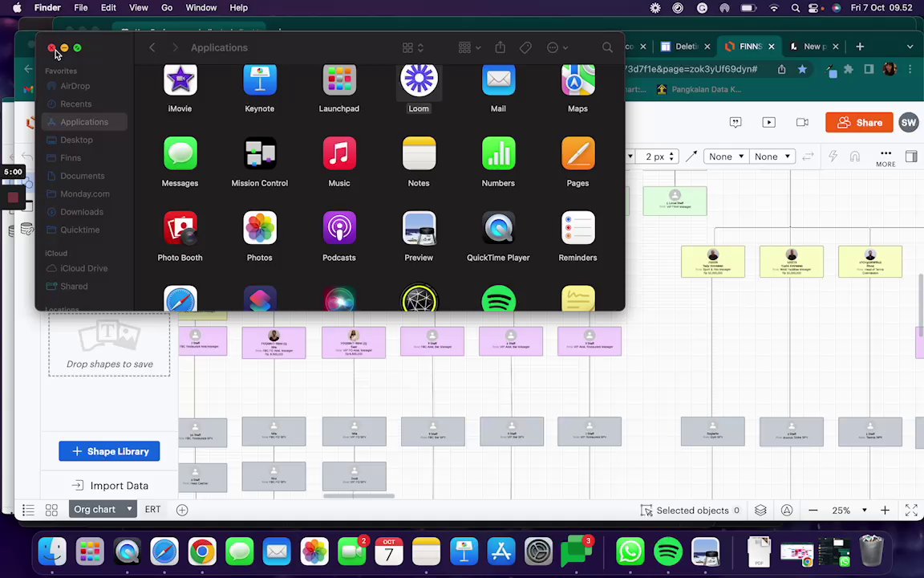Image resolution: width=924 pixels, height=578 pixels.
Task: Select the Loom app icon
Action: point(419,80)
